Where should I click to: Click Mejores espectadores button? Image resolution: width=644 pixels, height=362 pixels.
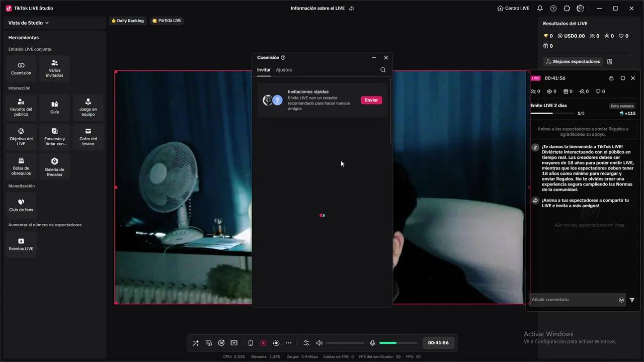pyautogui.click(x=573, y=61)
